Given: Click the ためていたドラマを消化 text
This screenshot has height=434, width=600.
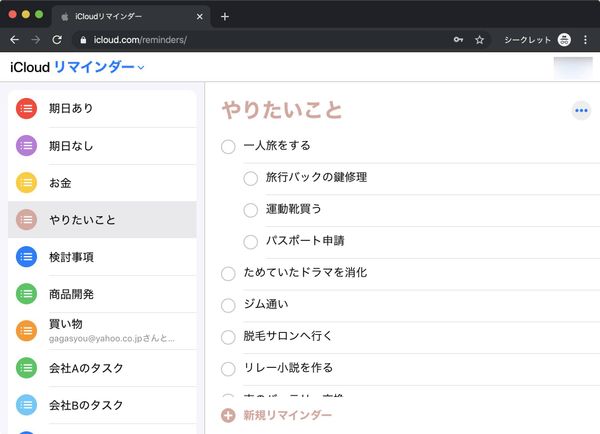Looking at the screenshot, I should [x=305, y=272].
